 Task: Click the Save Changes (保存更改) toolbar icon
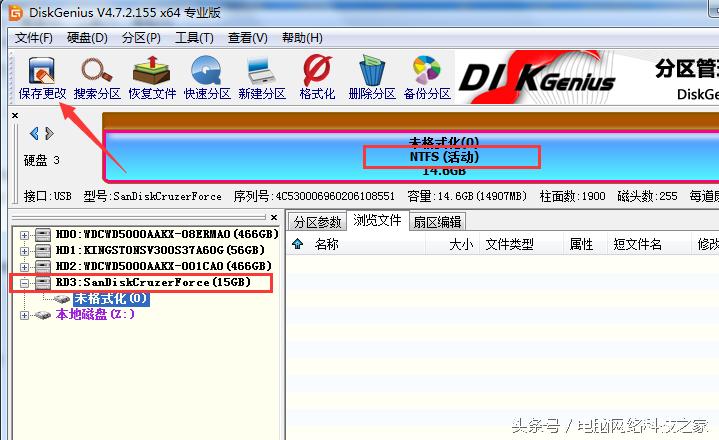(x=42, y=78)
